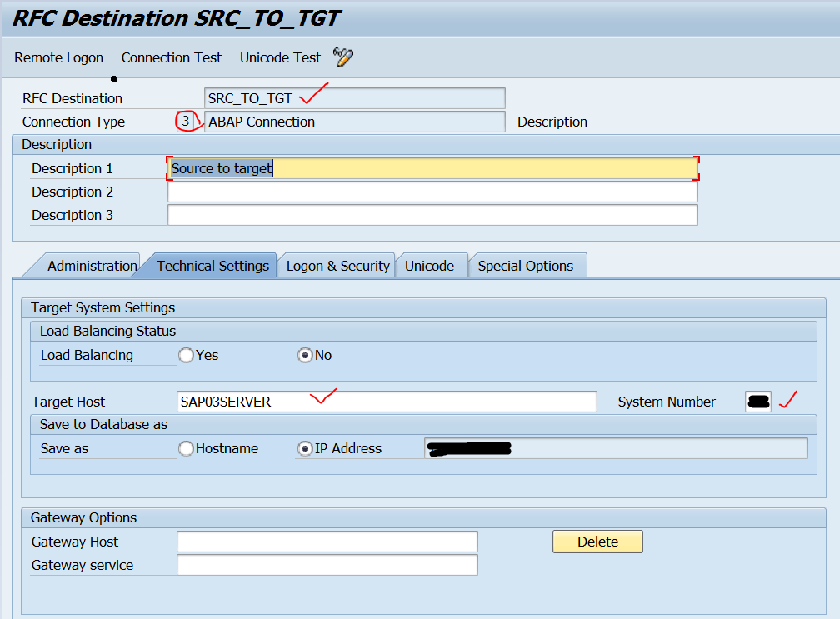
Task: Open the Logon & Security tab
Action: click(337, 266)
